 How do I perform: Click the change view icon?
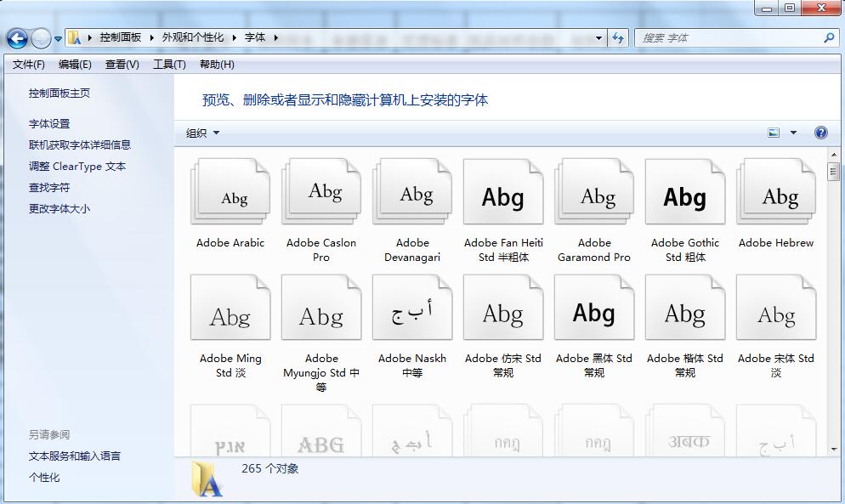pos(774,133)
